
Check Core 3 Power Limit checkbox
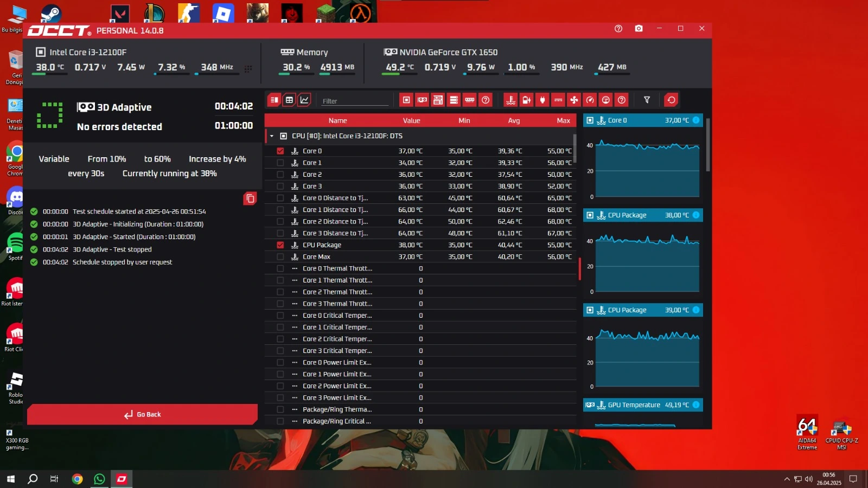click(280, 398)
